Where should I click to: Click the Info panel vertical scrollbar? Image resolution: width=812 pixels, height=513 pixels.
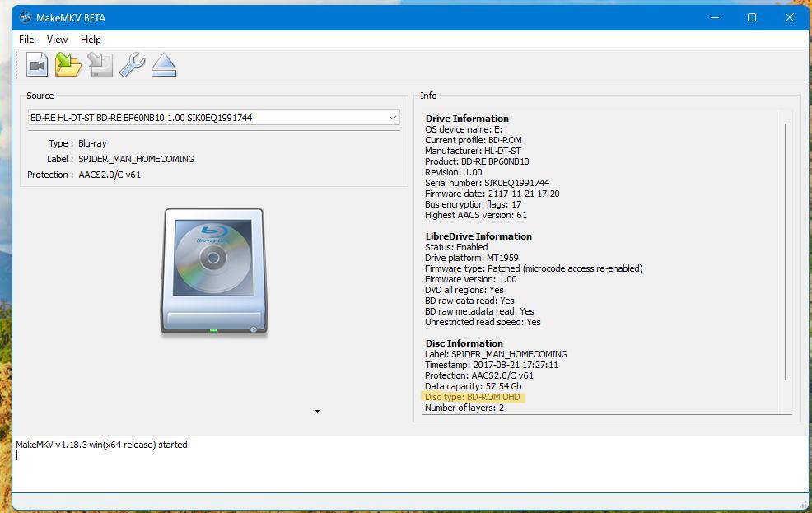pyautogui.click(x=786, y=252)
